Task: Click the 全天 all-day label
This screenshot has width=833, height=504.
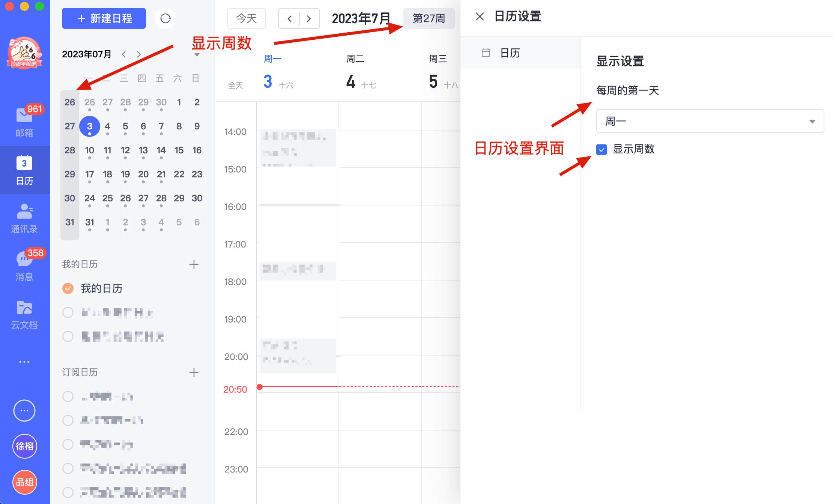Action: (236, 85)
